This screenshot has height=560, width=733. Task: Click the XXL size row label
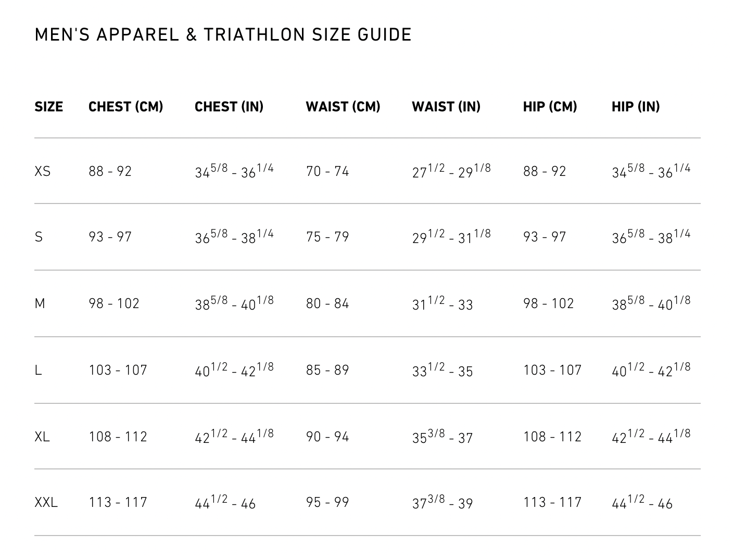point(46,503)
